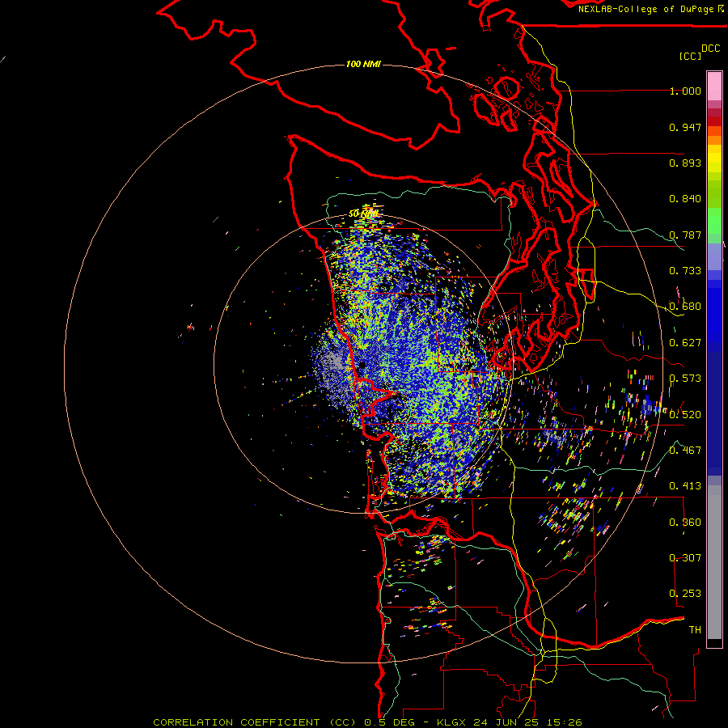Select the 0.733 legend value

point(685,271)
